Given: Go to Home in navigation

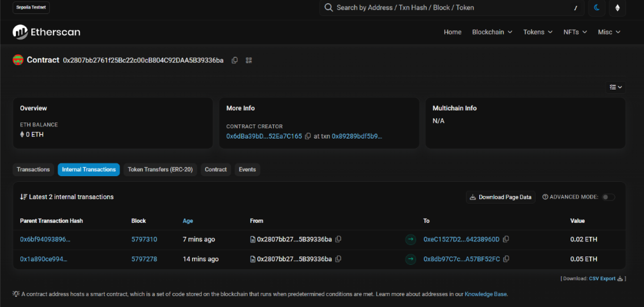Looking at the screenshot, I should 452,32.
